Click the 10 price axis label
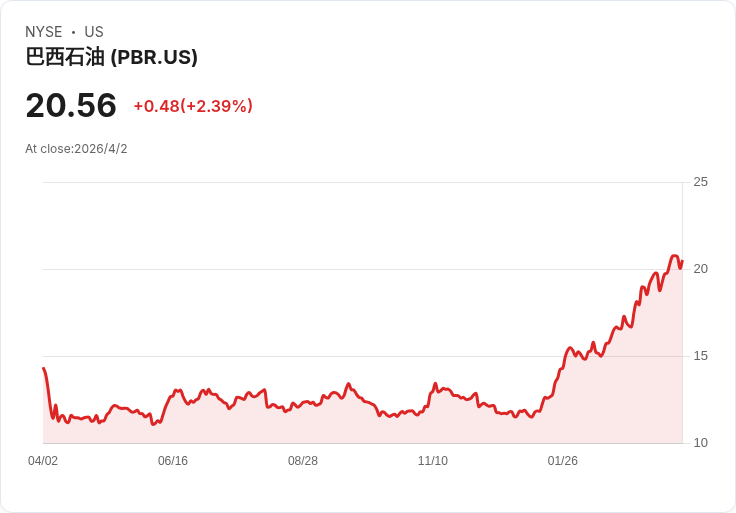The image size is (736, 513). 700,443
